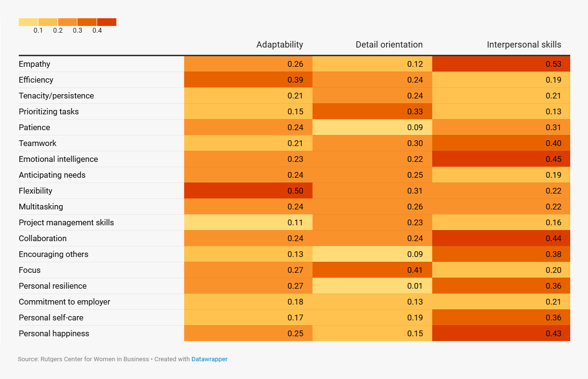Viewport: 588px width, 379px height.
Task: Click the 0.50 Flexibility adaptability cell
Action: click(x=248, y=191)
